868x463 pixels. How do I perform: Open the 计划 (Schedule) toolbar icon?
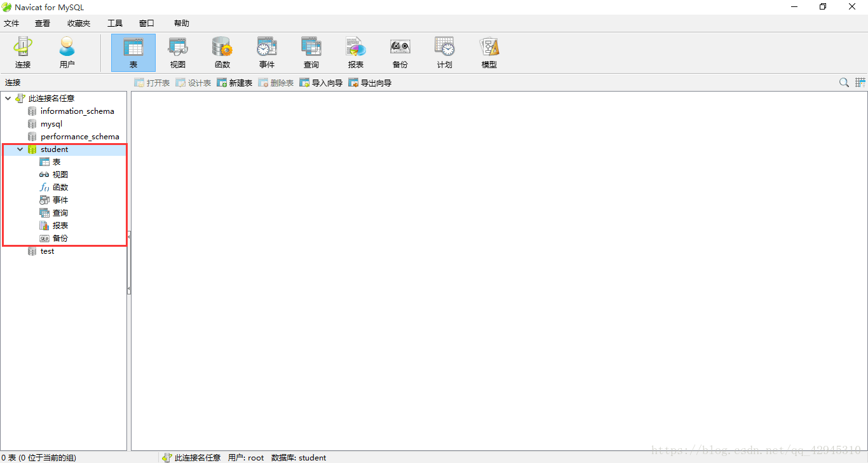pyautogui.click(x=445, y=53)
